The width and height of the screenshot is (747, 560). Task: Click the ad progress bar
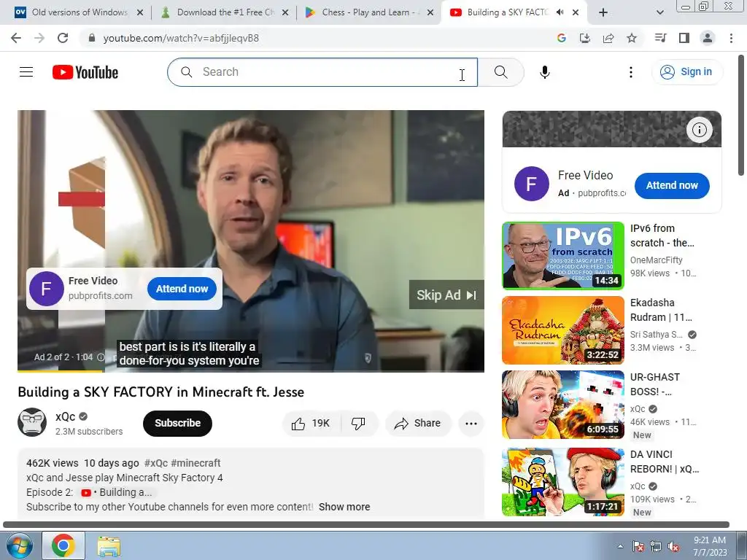tap(251, 371)
